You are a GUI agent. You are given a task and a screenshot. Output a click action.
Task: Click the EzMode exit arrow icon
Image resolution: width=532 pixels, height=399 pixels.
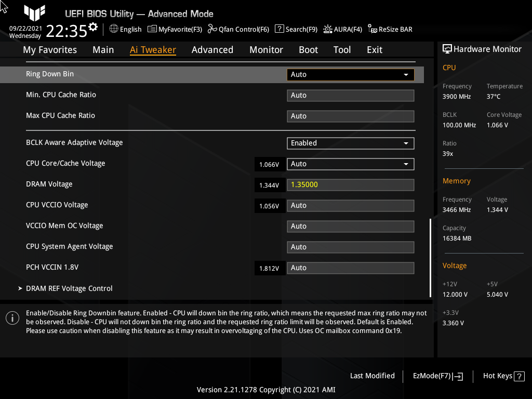coord(458,376)
